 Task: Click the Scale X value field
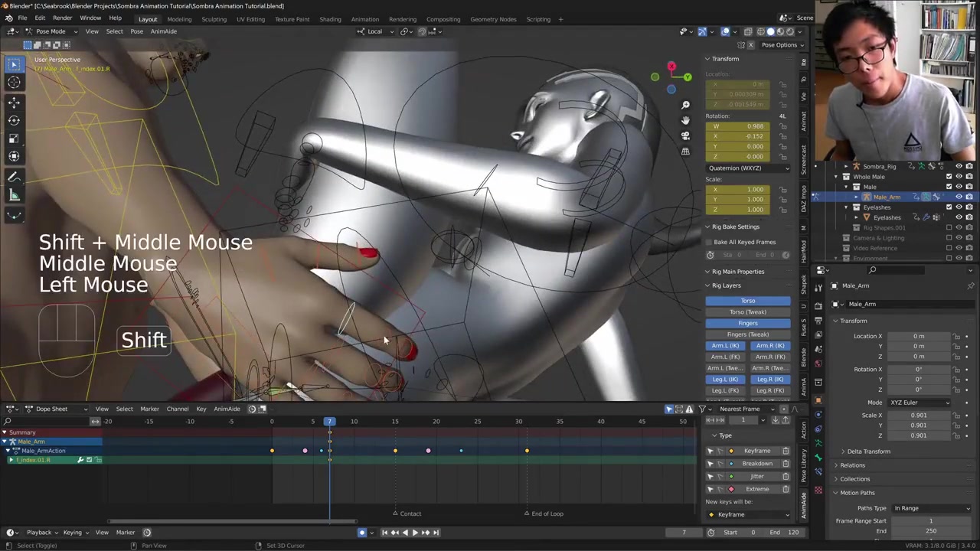pyautogui.click(x=918, y=416)
